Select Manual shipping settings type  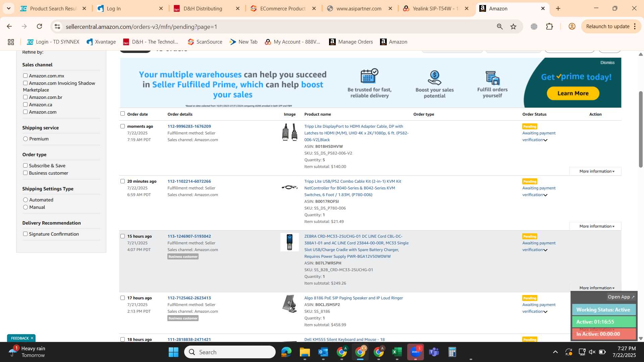(x=25, y=207)
